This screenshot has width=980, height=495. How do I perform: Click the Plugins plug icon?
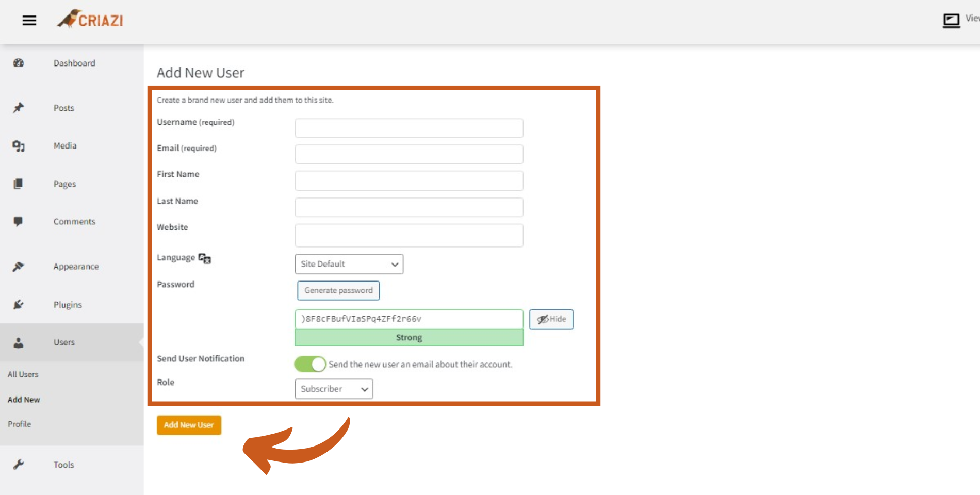tap(19, 305)
